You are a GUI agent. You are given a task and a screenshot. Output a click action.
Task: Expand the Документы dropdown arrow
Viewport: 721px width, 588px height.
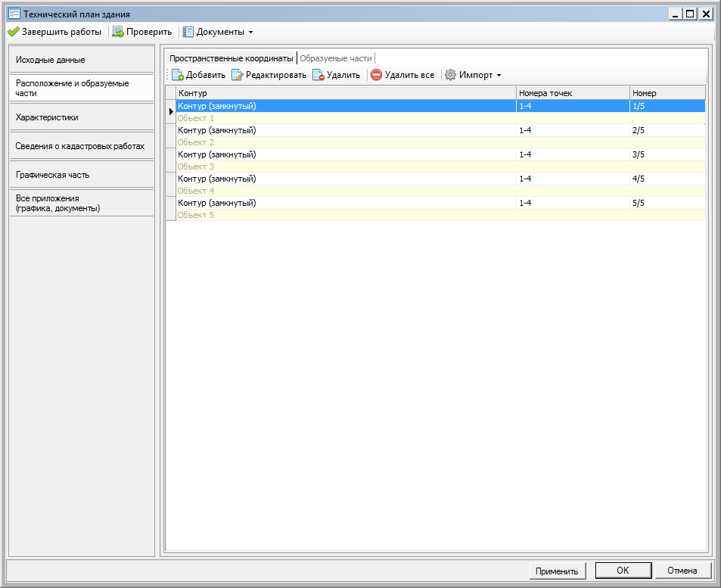click(x=250, y=33)
